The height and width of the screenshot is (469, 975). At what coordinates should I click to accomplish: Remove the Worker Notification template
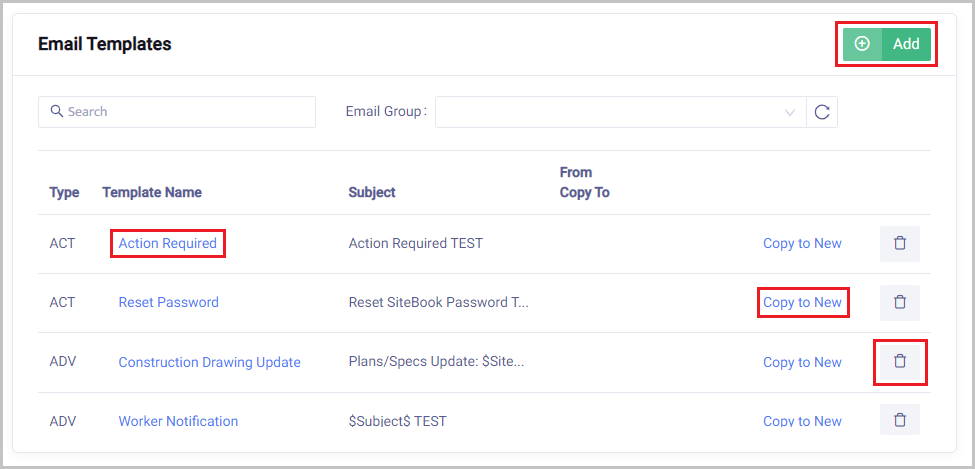tap(899, 420)
